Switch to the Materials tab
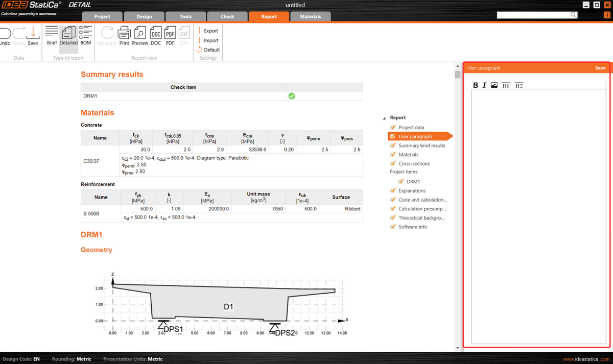The width and height of the screenshot is (613, 364). coord(310,16)
